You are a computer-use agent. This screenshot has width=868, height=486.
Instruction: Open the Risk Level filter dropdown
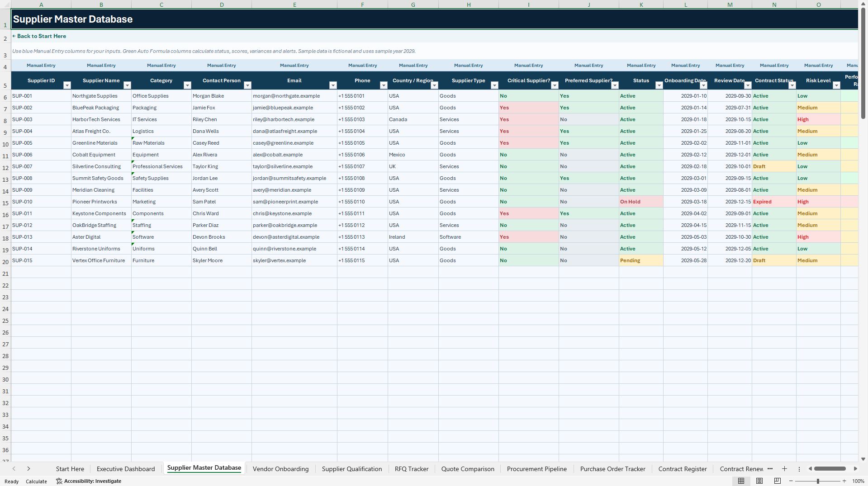pyautogui.click(x=836, y=85)
